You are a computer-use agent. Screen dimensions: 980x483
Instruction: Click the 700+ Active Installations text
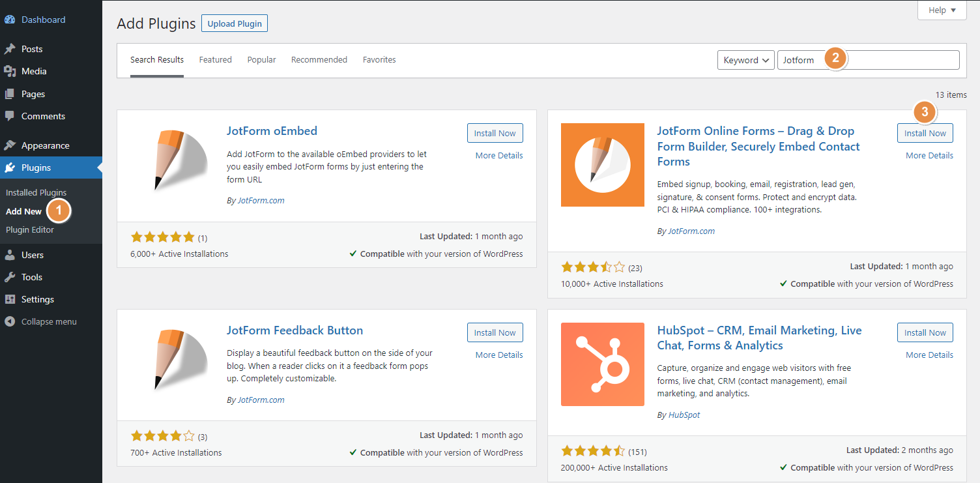click(x=176, y=452)
